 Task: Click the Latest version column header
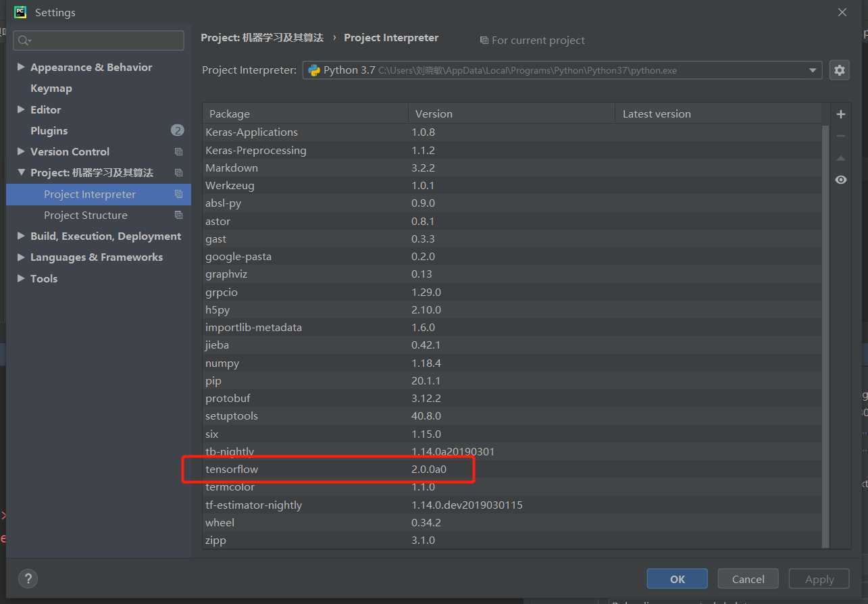coord(718,114)
